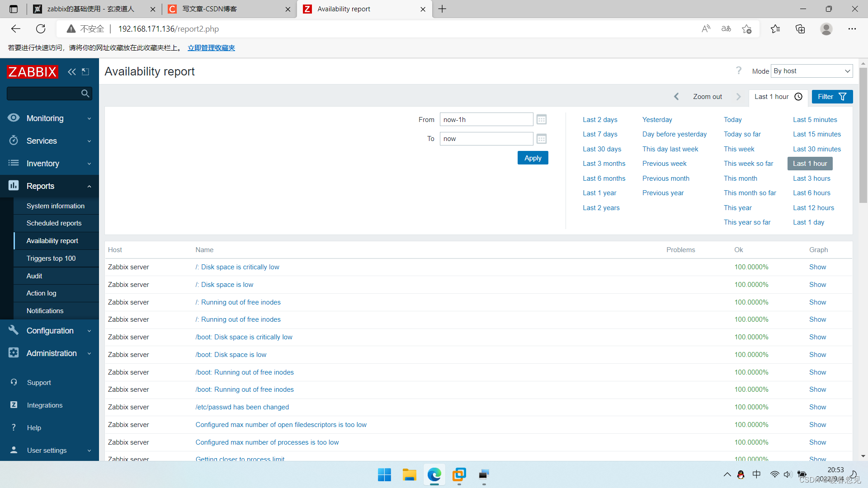Click Zoom out button
Screen dimensions: 868x488
click(708, 97)
